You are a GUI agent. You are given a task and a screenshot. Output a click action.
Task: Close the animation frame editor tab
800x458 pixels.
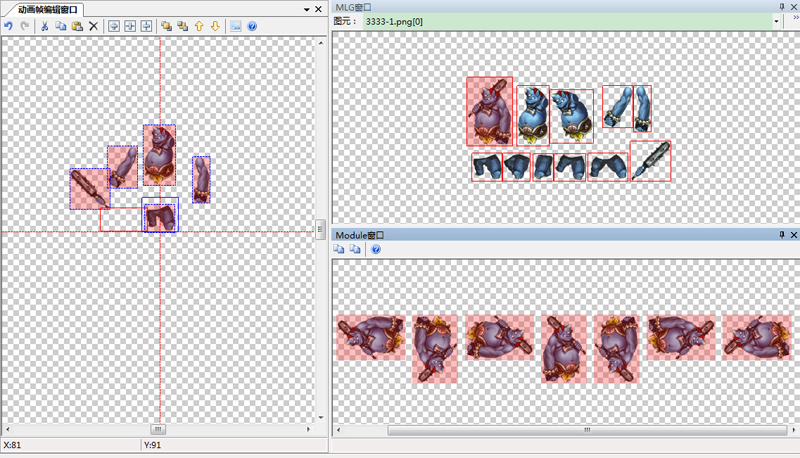(318, 9)
